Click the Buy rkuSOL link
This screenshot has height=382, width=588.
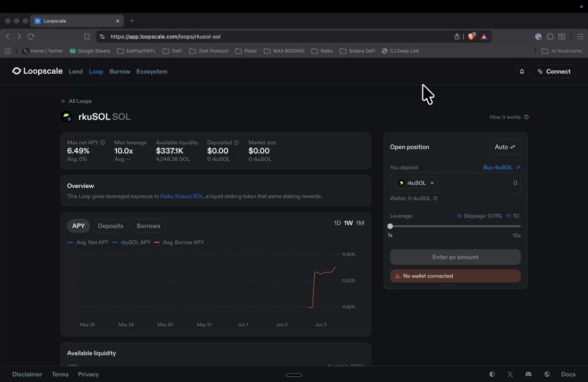(501, 167)
